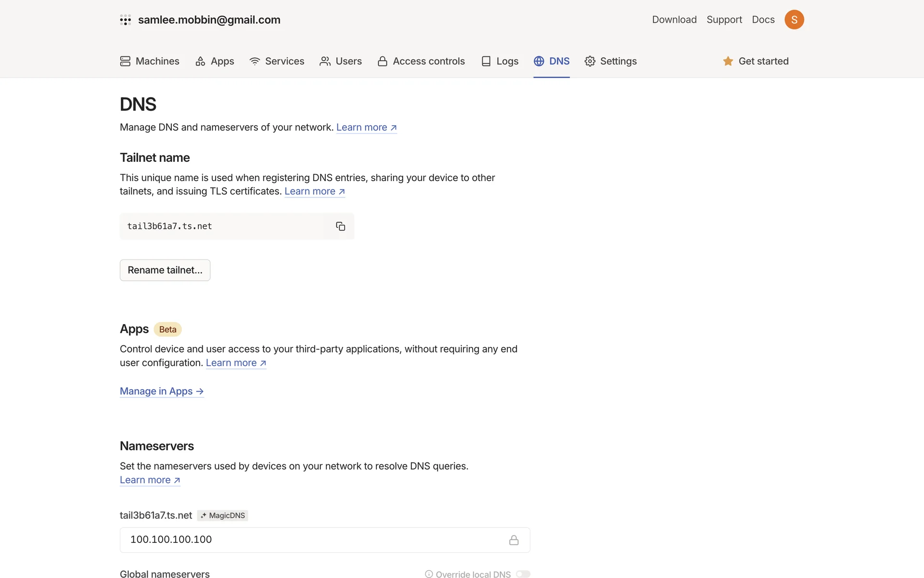Open the Users tab
This screenshot has width=924, height=578.
(341, 61)
